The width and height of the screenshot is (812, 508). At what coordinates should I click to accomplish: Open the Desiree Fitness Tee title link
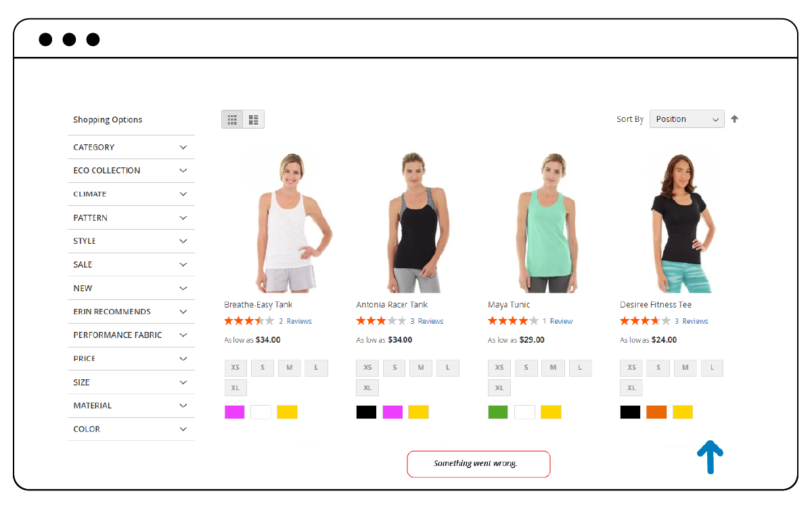(656, 305)
